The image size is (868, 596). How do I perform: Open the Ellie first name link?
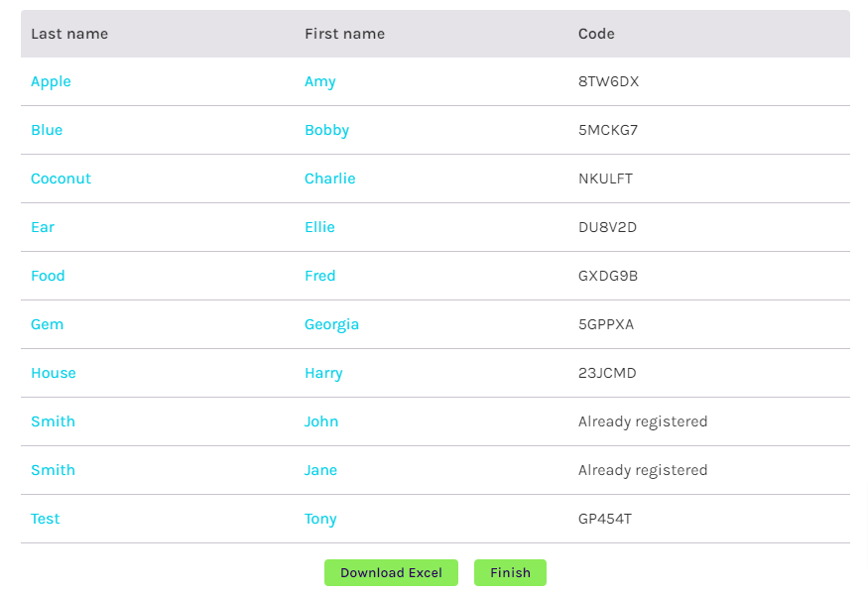tap(319, 227)
